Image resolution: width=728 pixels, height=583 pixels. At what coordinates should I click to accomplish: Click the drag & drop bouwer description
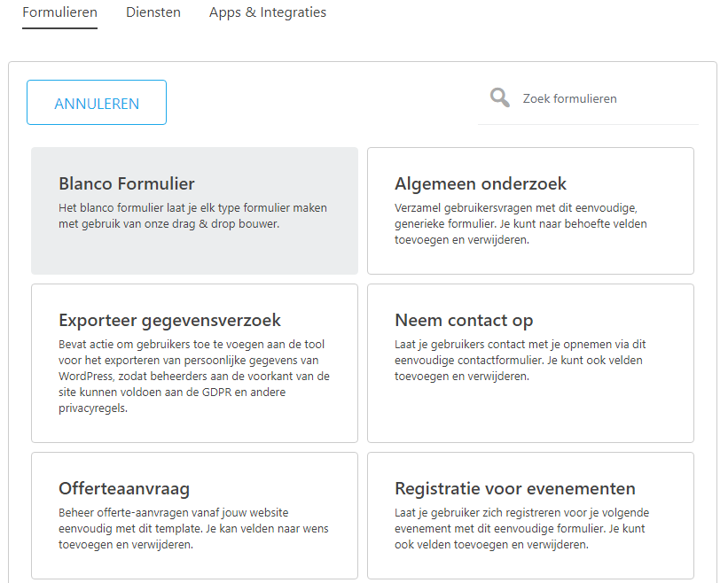pyautogui.click(x=192, y=216)
